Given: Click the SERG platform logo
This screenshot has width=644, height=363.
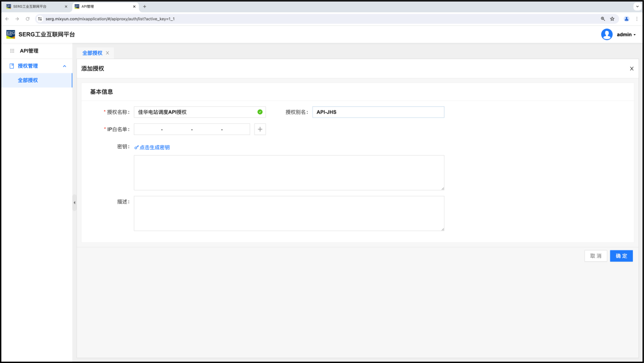Looking at the screenshot, I should coord(11,35).
